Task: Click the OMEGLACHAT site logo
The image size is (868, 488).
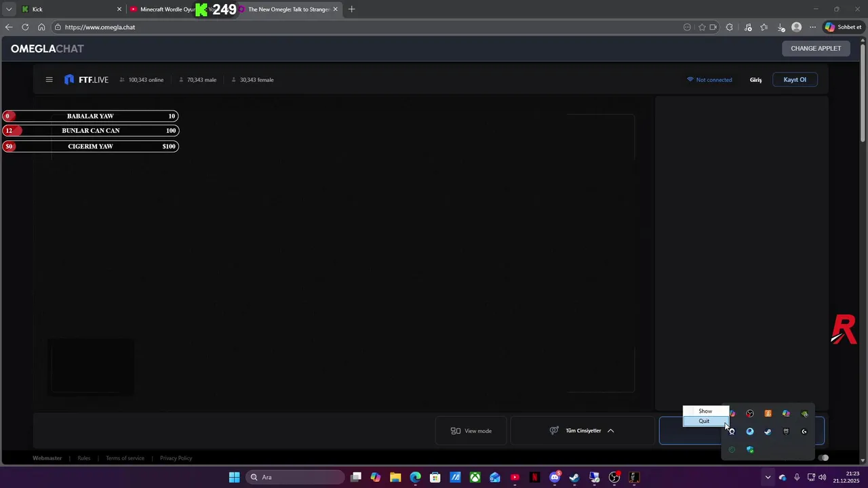Action: tap(47, 49)
